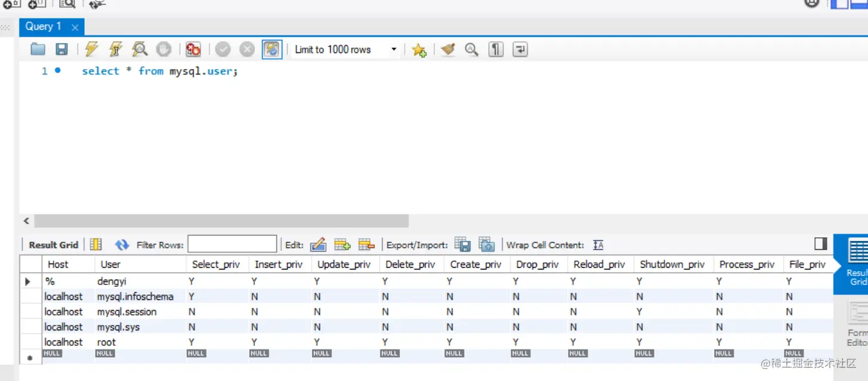Select the root user cell

coord(140,342)
